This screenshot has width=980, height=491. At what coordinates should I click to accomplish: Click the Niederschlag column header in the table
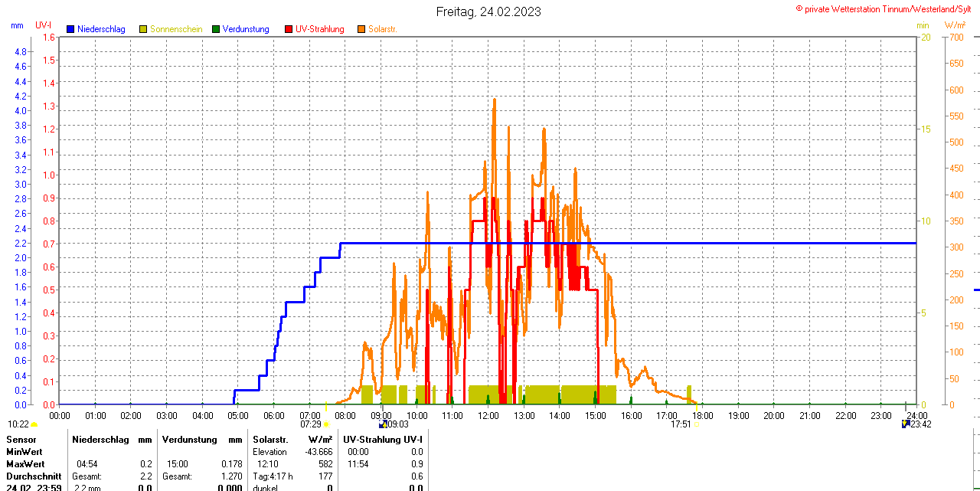pos(101,440)
